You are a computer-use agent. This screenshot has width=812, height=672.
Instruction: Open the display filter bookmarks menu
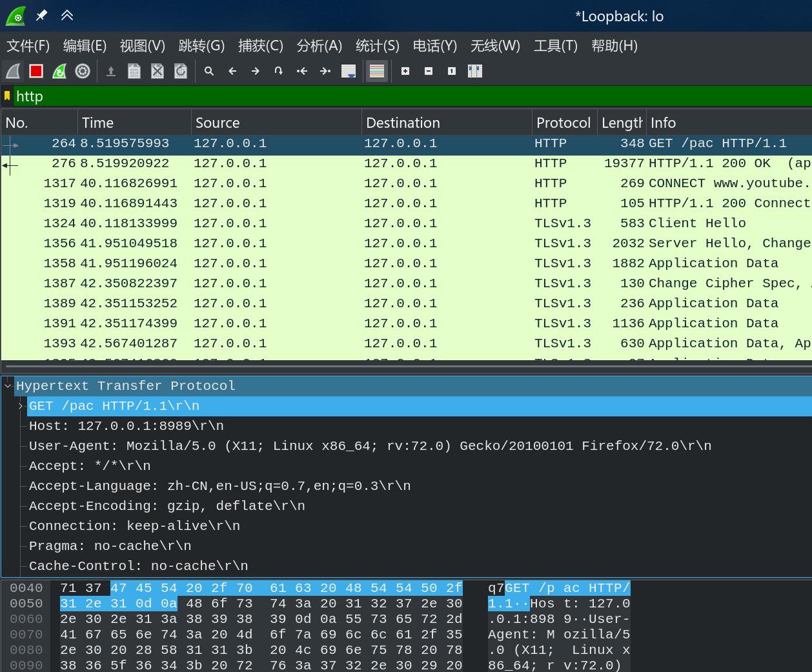[8, 96]
